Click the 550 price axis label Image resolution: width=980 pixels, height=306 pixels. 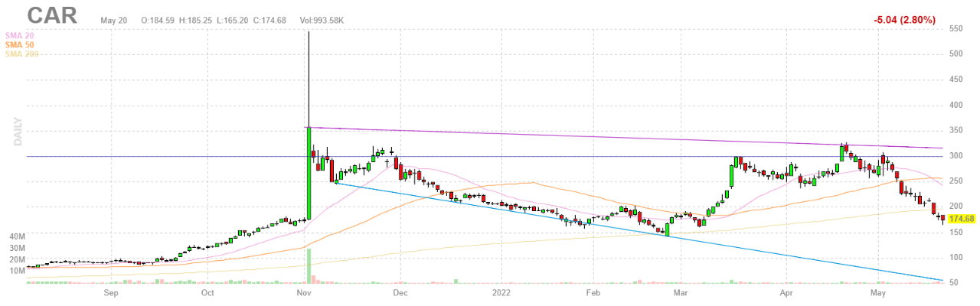pyautogui.click(x=955, y=28)
